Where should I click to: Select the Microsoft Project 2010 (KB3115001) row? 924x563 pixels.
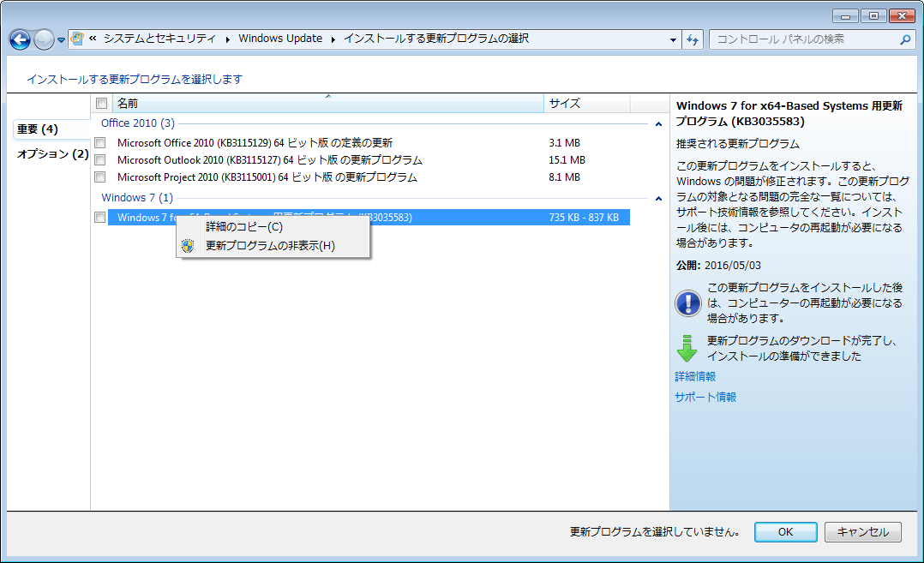(x=369, y=177)
